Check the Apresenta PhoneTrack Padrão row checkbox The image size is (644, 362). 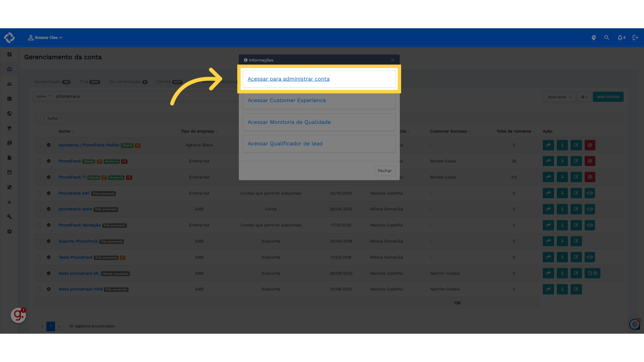(x=39, y=145)
